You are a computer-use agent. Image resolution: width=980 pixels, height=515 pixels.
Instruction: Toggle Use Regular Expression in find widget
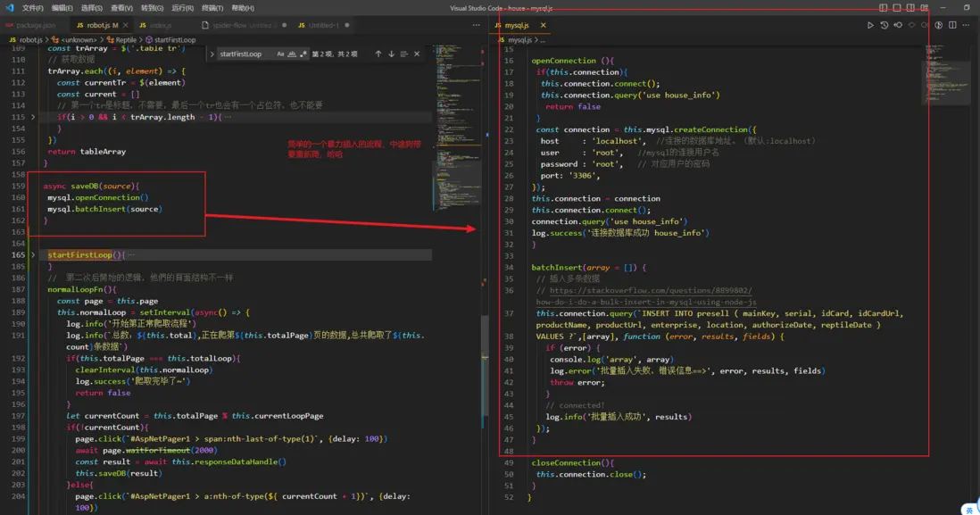tap(302, 54)
